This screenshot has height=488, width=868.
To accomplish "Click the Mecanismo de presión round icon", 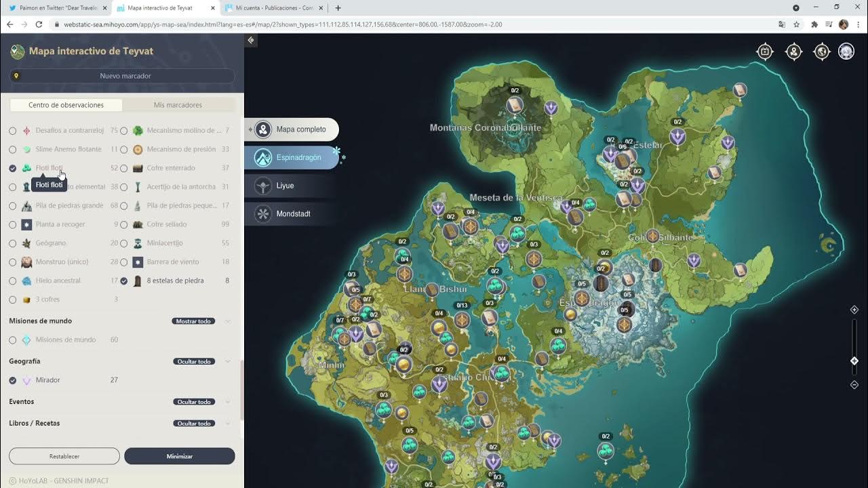I will 138,149.
